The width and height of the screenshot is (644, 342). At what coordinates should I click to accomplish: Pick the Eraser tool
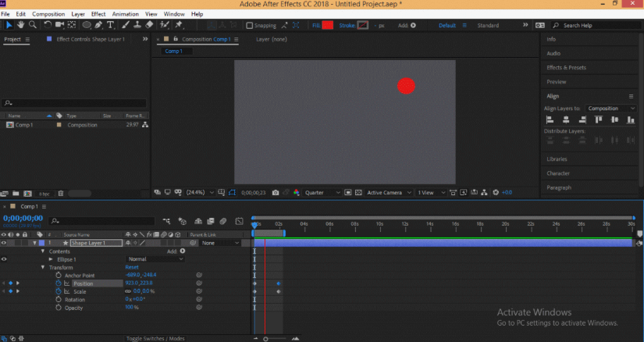point(149,25)
